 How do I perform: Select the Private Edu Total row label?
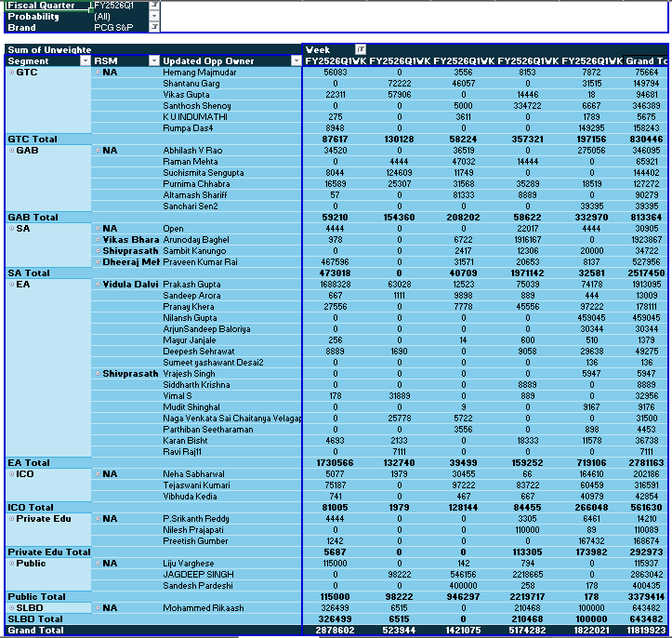click(x=48, y=552)
